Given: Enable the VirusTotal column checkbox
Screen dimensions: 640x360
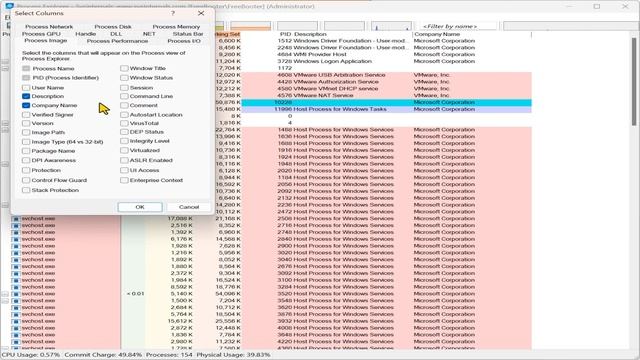Looking at the screenshot, I should pyautogui.click(x=124, y=123).
